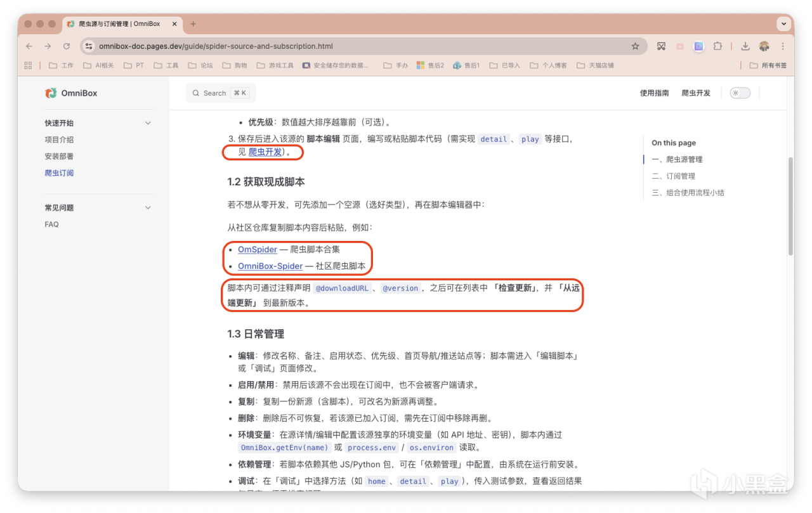
Task: Jump to 二、订阅管理 in page outline
Action: [x=673, y=176]
